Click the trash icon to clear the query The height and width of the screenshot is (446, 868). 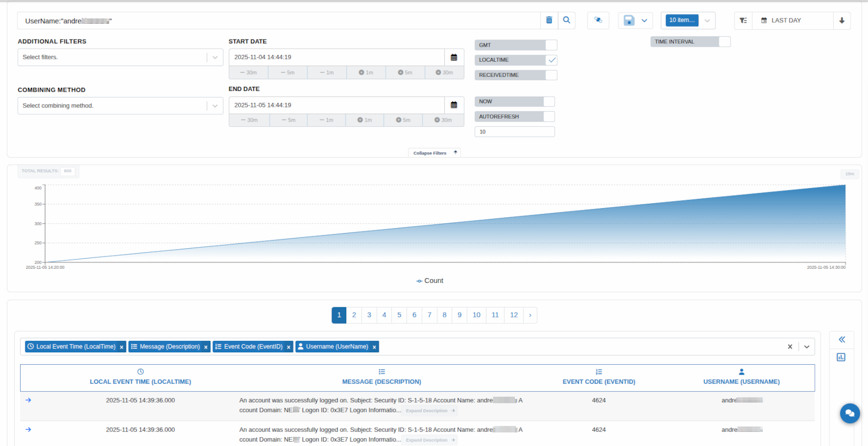pos(549,20)
